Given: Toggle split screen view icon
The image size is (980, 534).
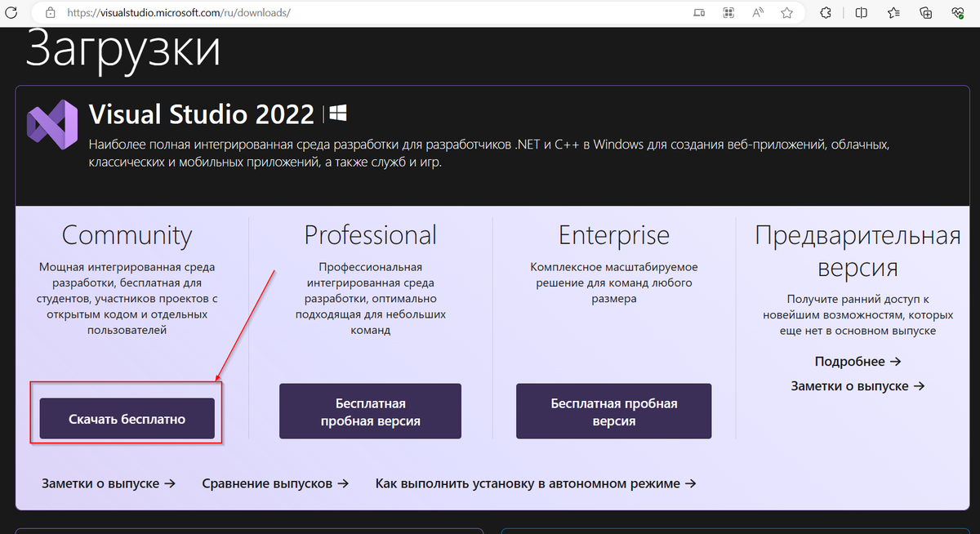Looking at the screenshot, I should tap(862, 13).
